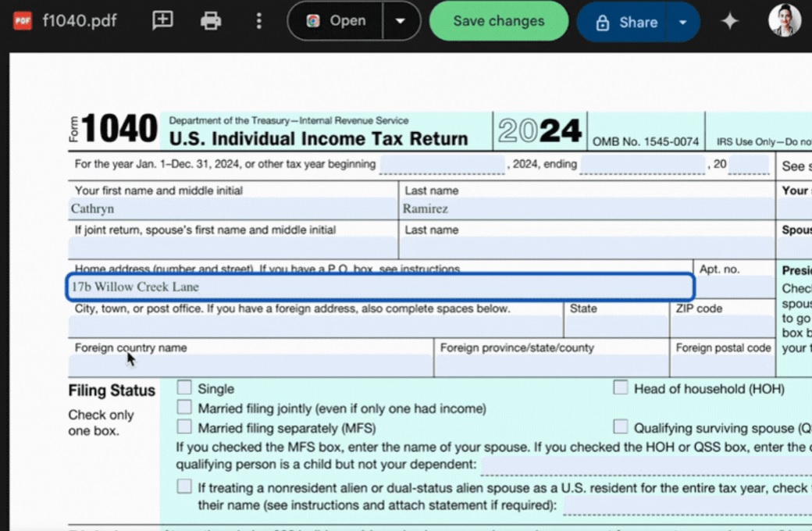Screen dimensions: 812x531
Task: Click the Save changes button
Action: coord(499,21)
